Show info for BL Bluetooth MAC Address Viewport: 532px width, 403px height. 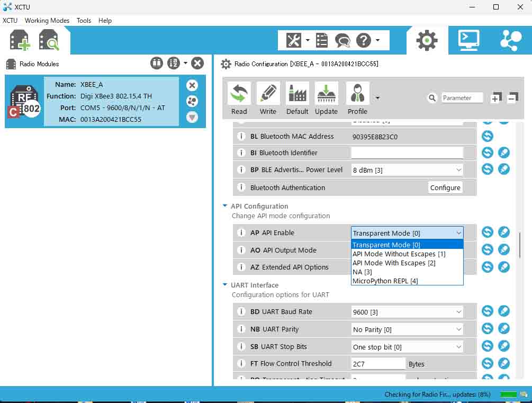click(241, 137)
